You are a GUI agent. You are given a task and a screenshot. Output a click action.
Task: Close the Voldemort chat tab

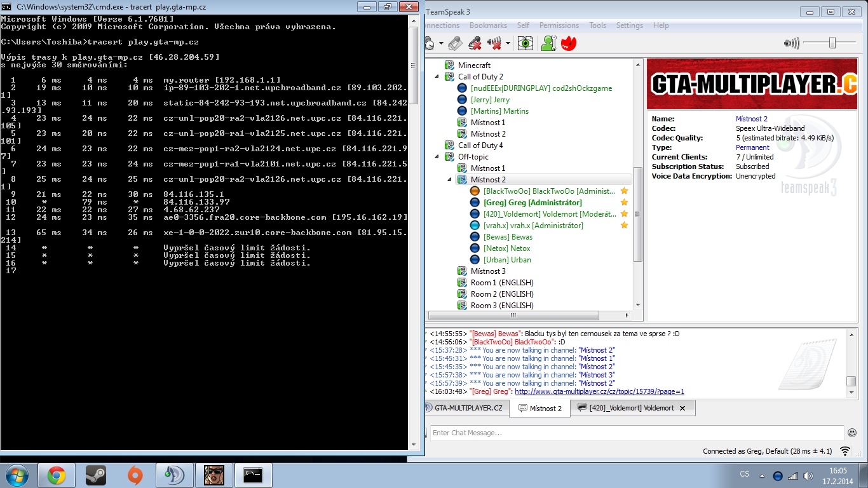[682, 409]
